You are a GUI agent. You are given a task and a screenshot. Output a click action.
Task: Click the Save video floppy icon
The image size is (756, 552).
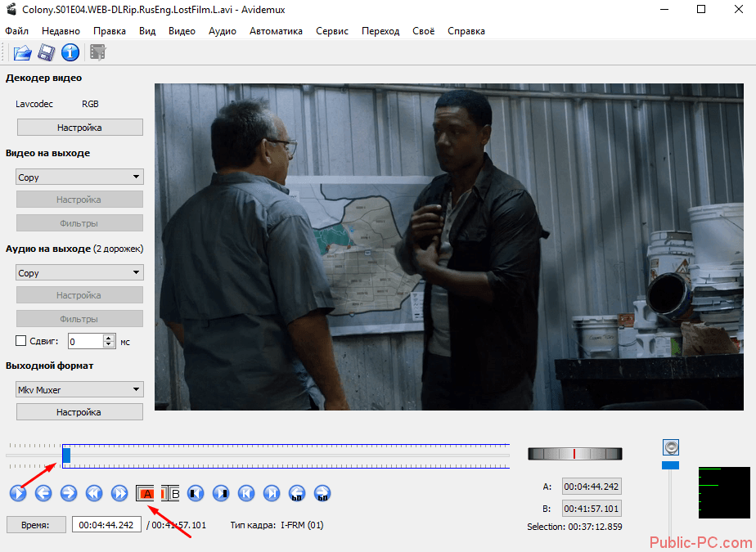(47, 53)
